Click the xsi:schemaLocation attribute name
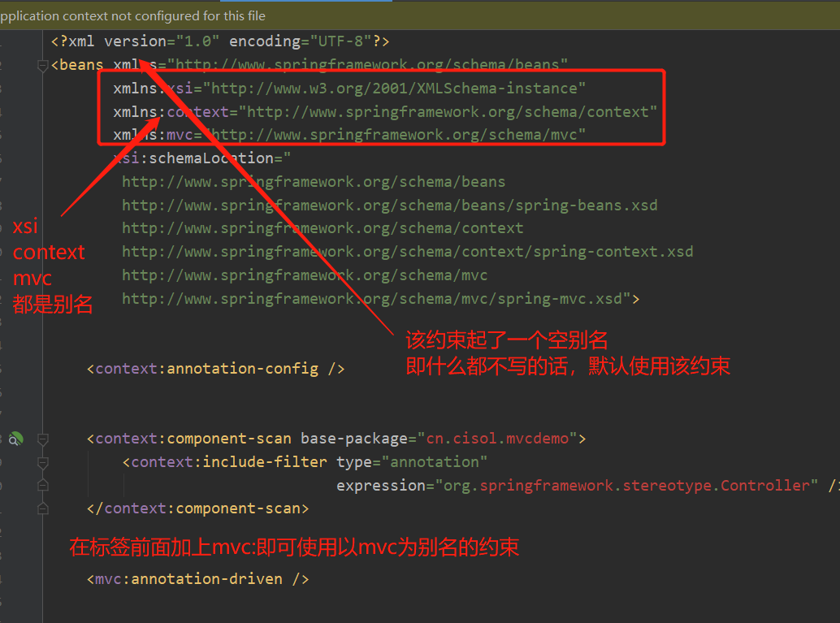The image size is (840, 623). [x=194, y=158]
